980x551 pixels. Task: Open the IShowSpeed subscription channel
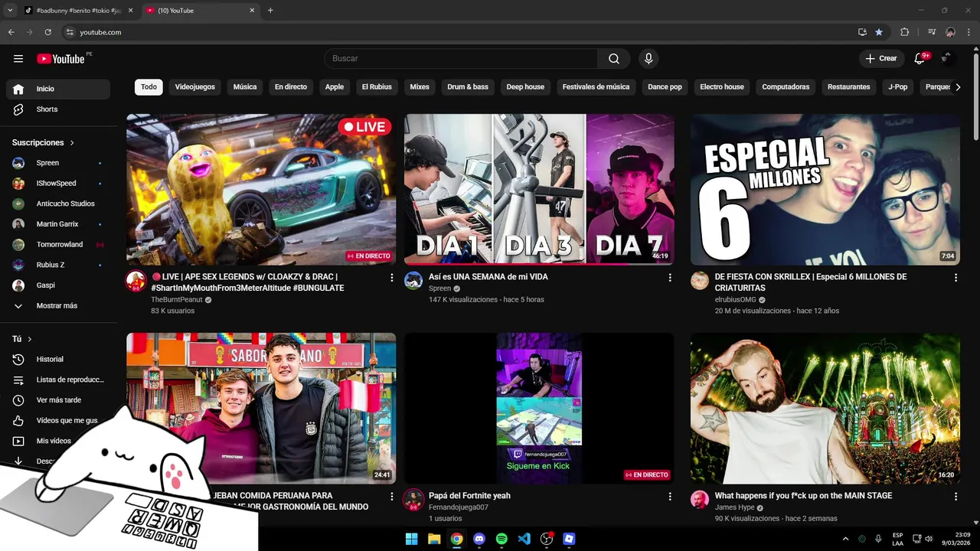click(58, 184)
